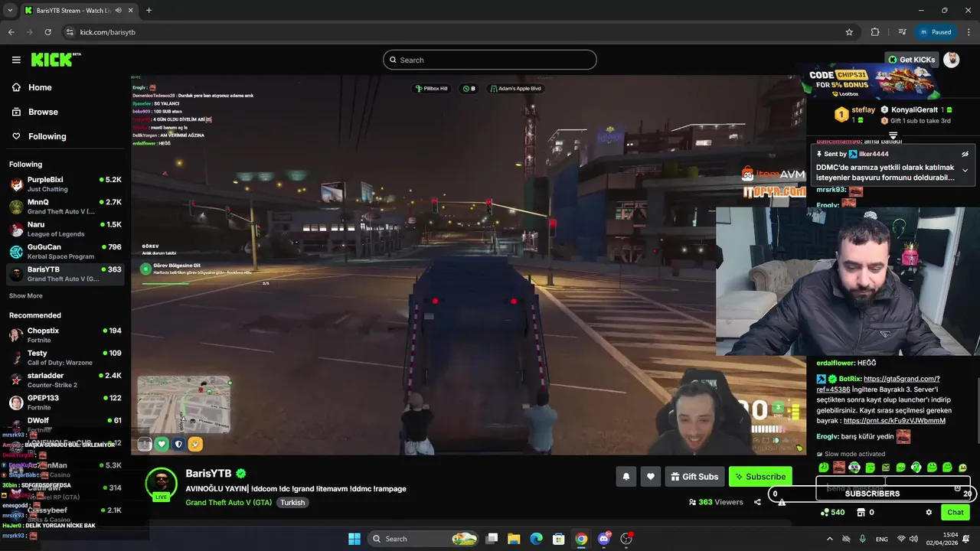Open Microsoft Store from the taskbar
980x551 pixels.
pyautogui.click(x=559, y=539)
